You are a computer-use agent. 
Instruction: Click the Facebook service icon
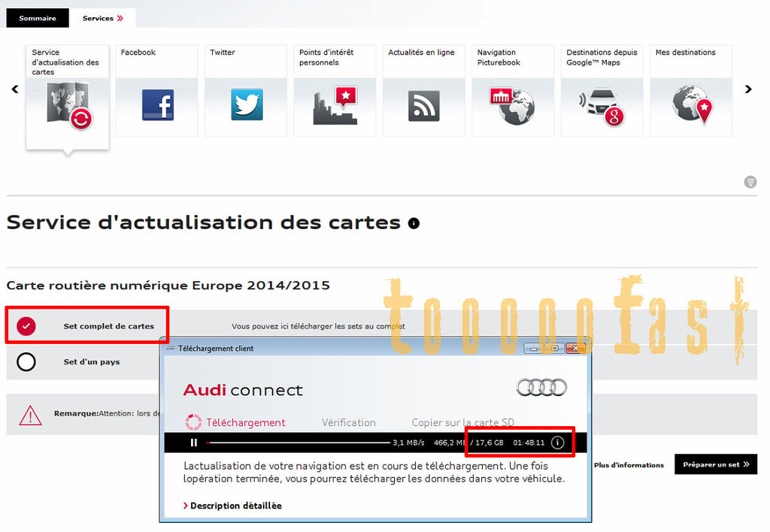point(158,105)
